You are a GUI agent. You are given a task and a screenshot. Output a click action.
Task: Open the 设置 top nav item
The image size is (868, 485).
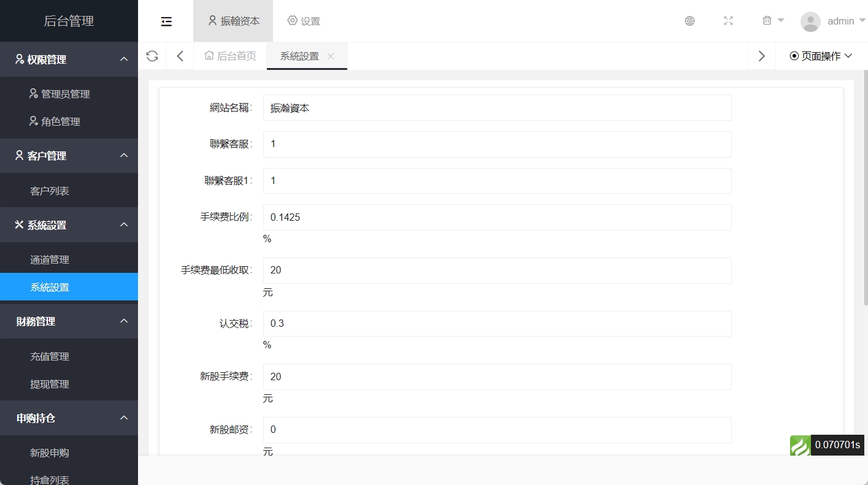[304, 21]
